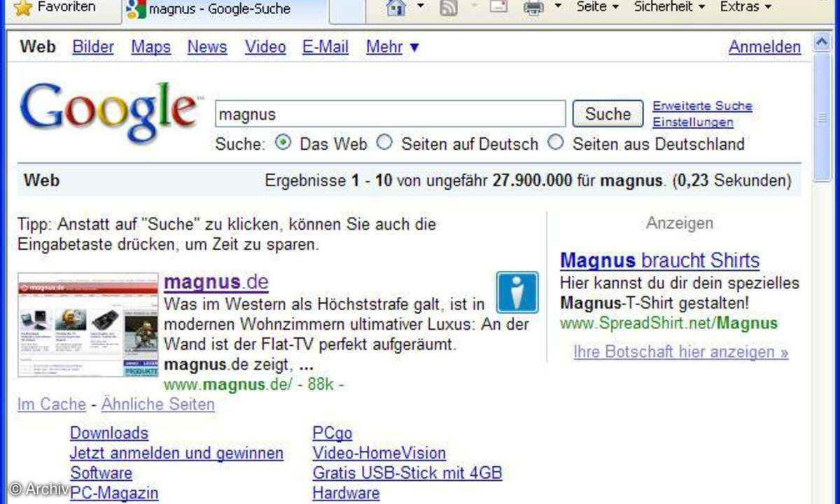The height and width of the screenshot is (504, 840).
Task: Open the PCgo sitelink
Action: coord(332,433)
